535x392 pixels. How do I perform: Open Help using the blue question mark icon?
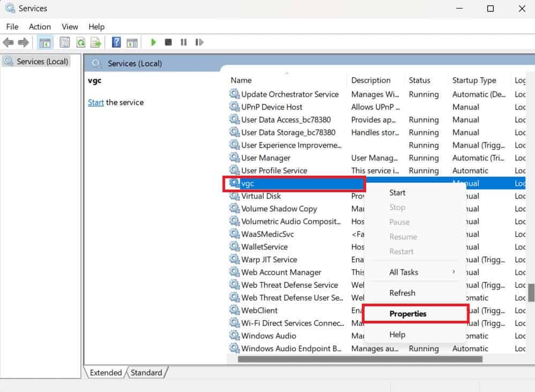coord(116,42)
